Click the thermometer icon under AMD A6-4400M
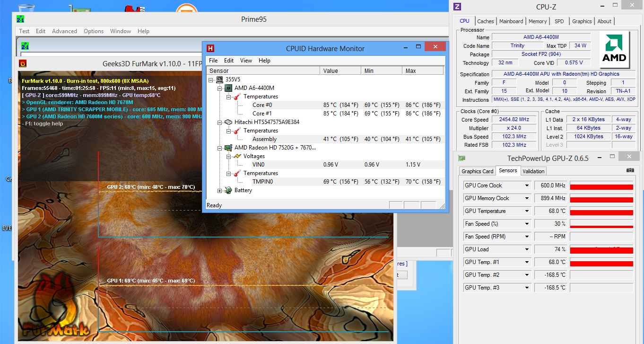 (237, 97)
